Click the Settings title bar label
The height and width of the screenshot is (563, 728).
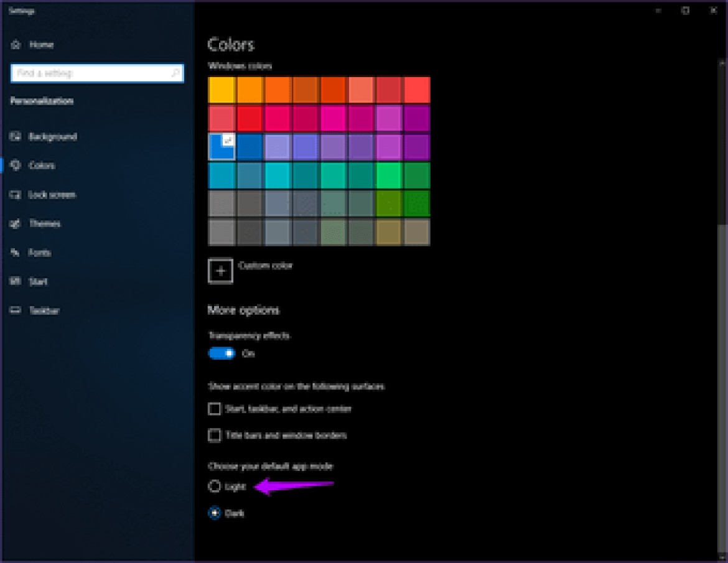click(22, 11)
